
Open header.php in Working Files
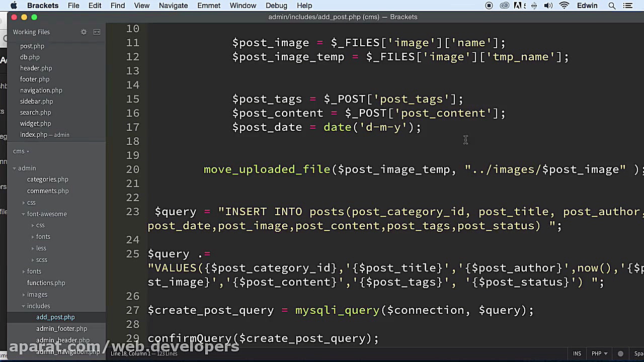[x=36, y=68]
